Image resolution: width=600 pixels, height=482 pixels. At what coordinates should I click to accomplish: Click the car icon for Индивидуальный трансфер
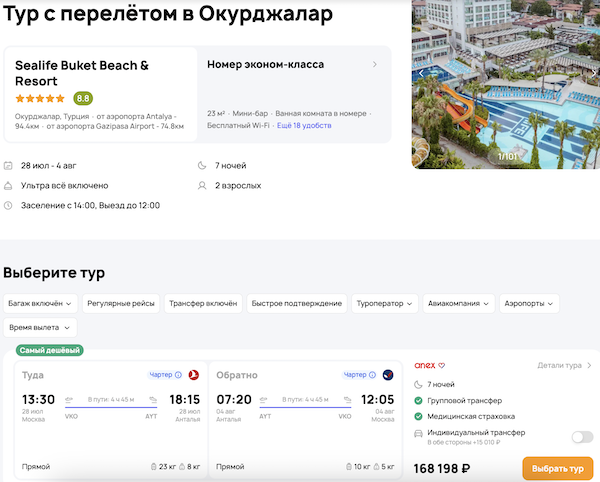pos(418,436)
